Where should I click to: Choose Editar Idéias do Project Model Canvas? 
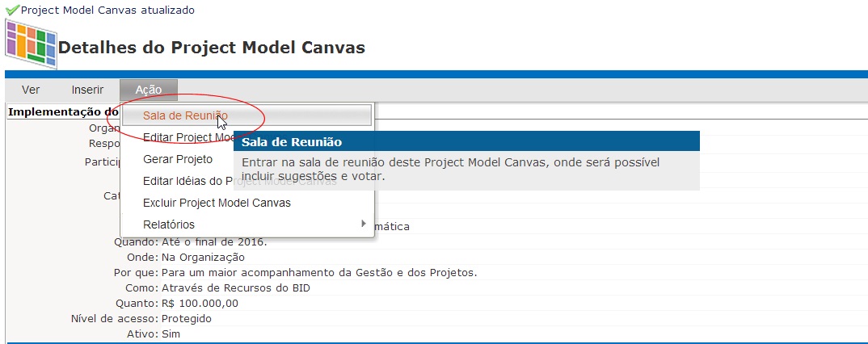188,181
